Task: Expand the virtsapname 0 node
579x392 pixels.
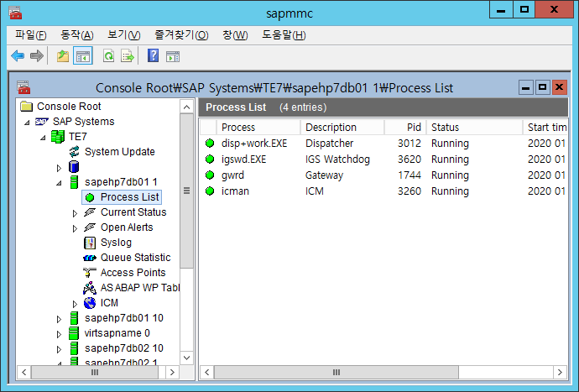Action: tap(59, 334)
